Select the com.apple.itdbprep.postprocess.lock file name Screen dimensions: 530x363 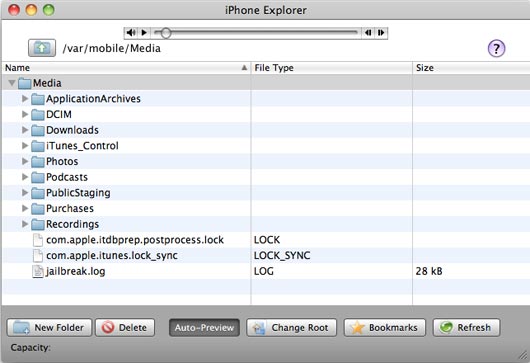135,240
